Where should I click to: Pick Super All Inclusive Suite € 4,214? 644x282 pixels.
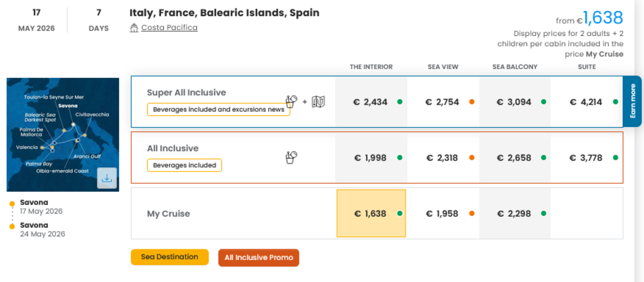586,102
